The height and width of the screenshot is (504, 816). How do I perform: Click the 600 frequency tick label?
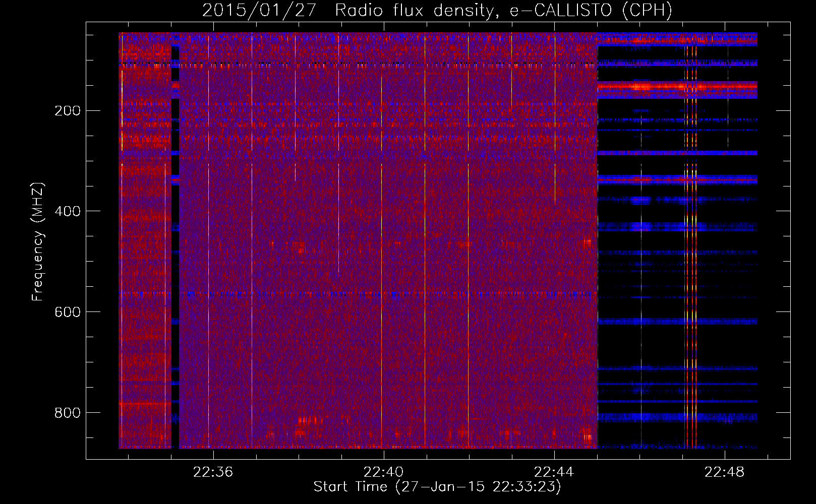click(x=68, y=312)
